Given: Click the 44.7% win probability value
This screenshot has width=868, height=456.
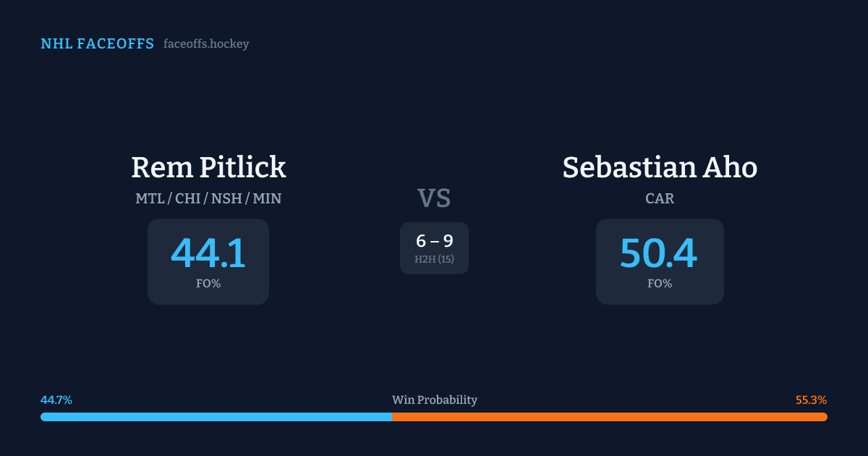Looking at the screenshot, I should [x=56, y=400].
